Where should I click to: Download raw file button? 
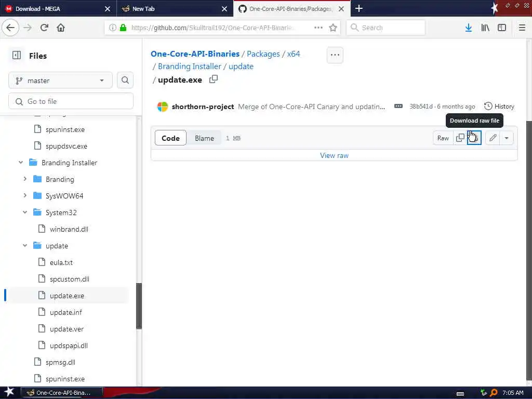pos(474,138)
